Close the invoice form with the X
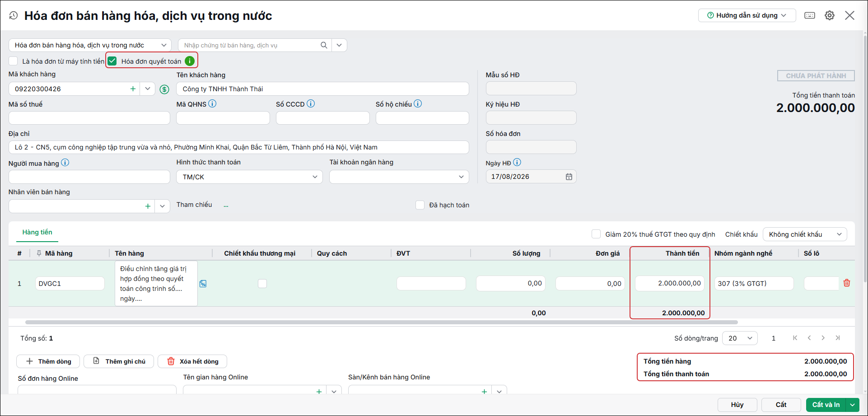Image resolution: width=868 pixels, height=416 pixels. tap(849, 15)
